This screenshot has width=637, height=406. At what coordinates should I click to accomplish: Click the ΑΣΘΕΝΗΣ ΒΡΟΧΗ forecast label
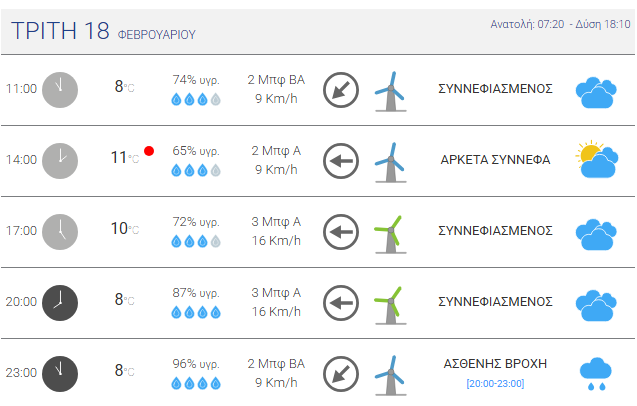[495, 363]
